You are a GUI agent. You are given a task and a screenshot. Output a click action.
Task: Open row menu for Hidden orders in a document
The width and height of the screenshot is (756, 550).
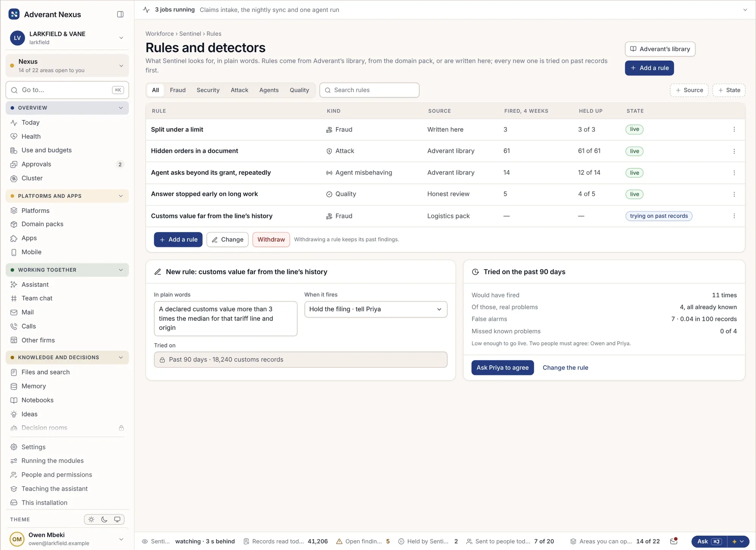(x=734, y=151)
